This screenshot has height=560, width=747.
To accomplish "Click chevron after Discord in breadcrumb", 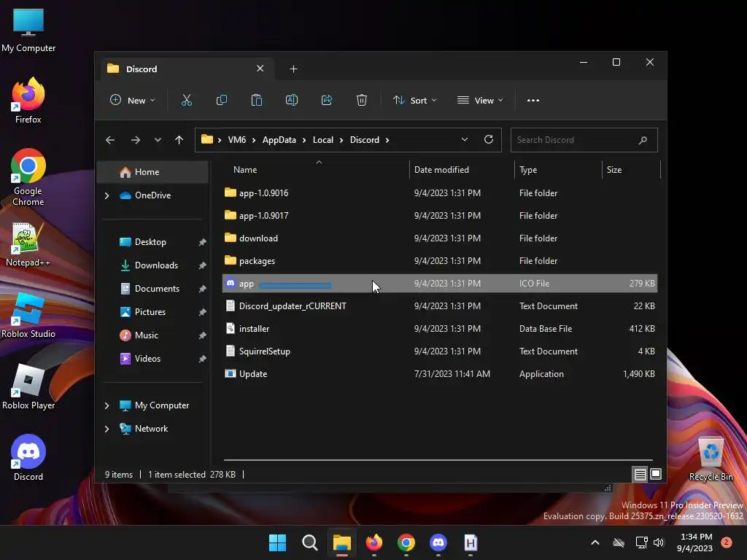I will (x=387, y=140).
